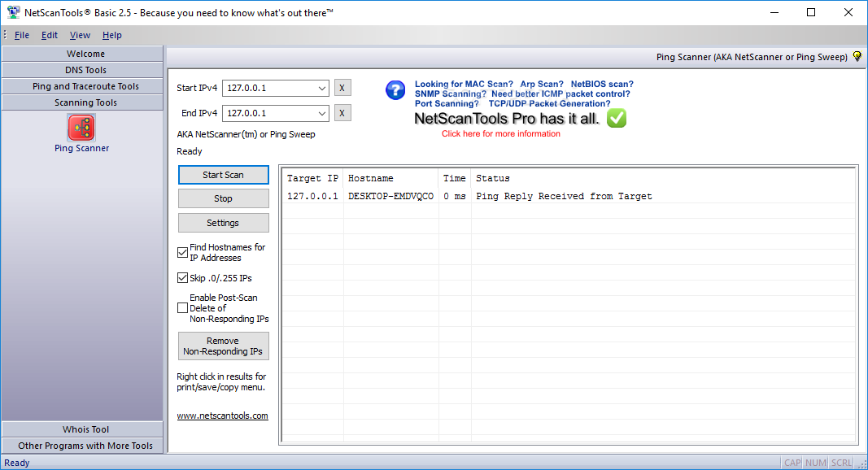Sort by the Time column header
Screen dimensions: 868x470
pyautogui.click(x=455, y=178)
